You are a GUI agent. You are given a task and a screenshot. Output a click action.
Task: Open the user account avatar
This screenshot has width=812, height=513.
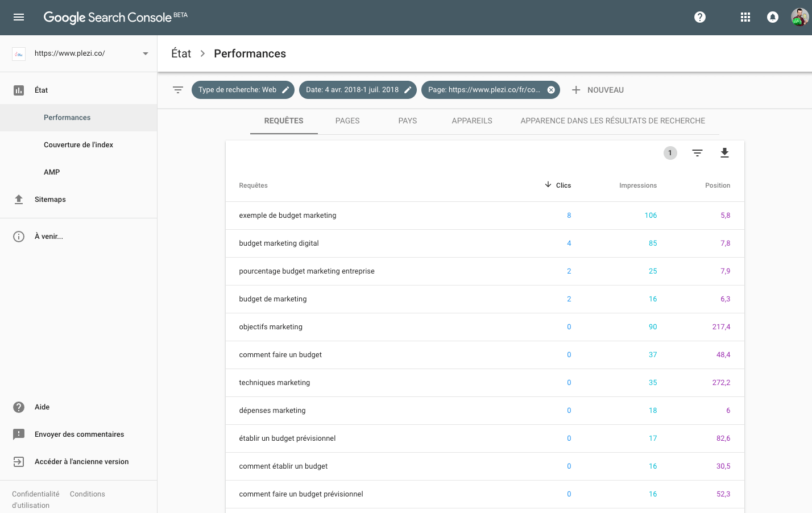coord(799,17)
